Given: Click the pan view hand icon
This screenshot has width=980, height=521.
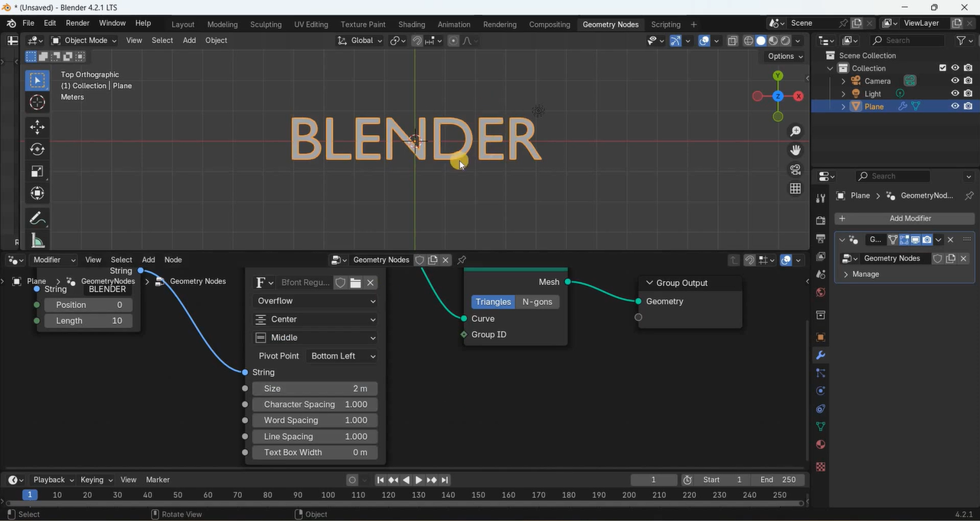Looking at the screenshot, I should click(795, 150).
